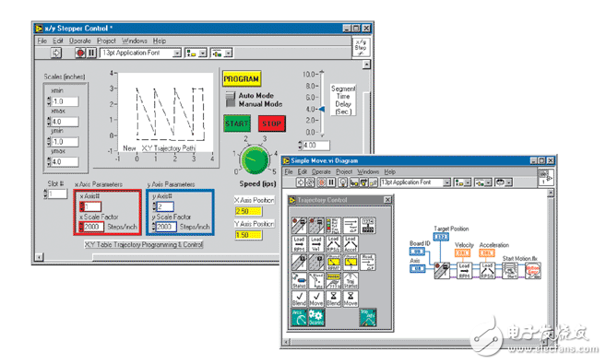Select the Load Accel icon in the palette
The image size is (606, 364).
pos(351,243)
